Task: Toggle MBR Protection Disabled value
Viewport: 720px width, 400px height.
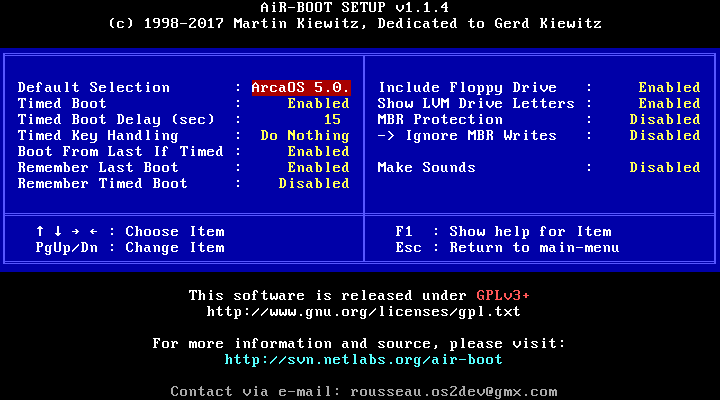Action: 665,119
